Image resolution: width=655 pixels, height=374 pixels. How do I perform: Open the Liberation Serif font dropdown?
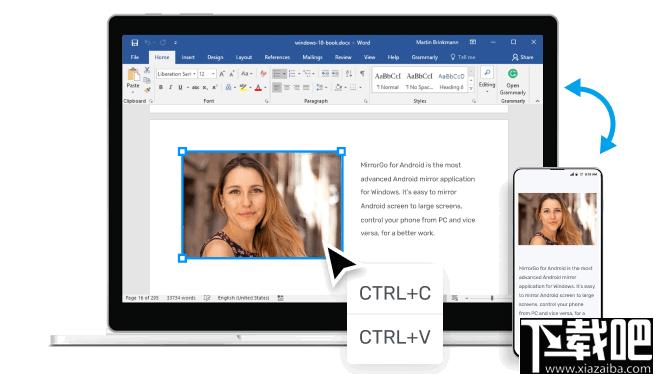pyautogui.click(x=176, y=74)
